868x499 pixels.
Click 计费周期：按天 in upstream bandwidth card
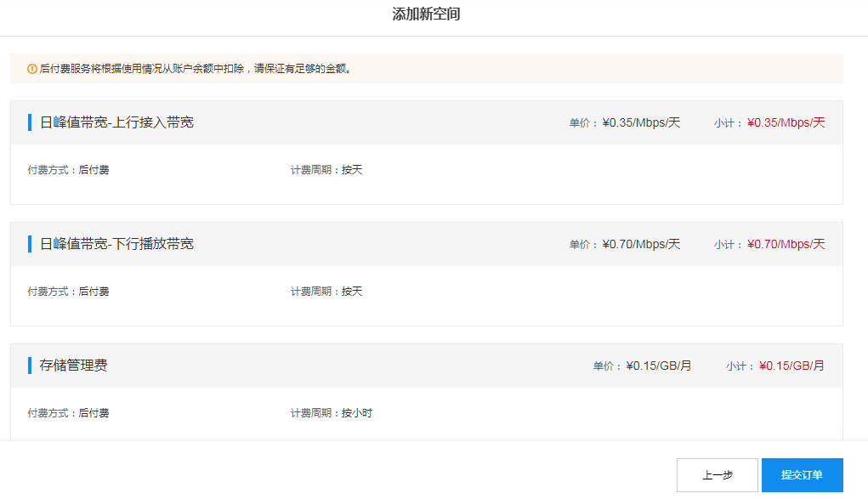click(x=326, y=170)
